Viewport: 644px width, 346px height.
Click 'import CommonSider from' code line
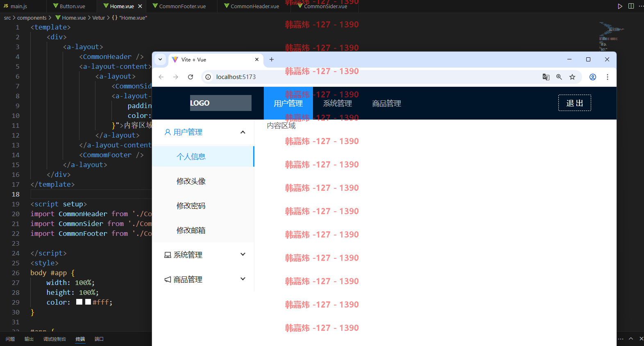pyautogui.click(x=91, y=224)
